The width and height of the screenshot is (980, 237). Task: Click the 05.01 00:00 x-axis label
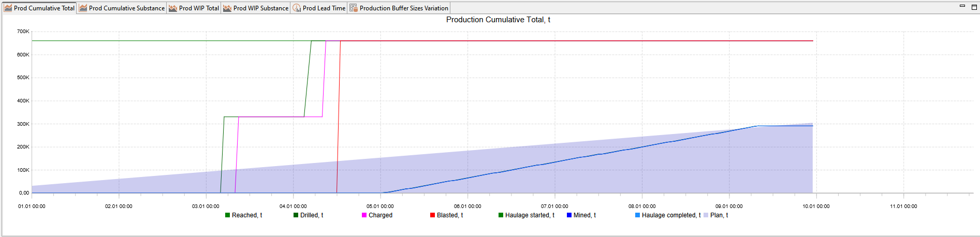380,206
